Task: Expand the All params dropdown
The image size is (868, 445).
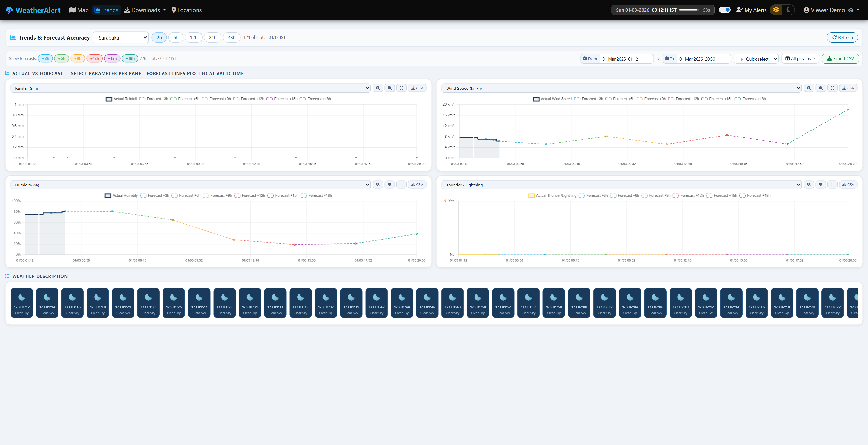Action: (800, 59)
